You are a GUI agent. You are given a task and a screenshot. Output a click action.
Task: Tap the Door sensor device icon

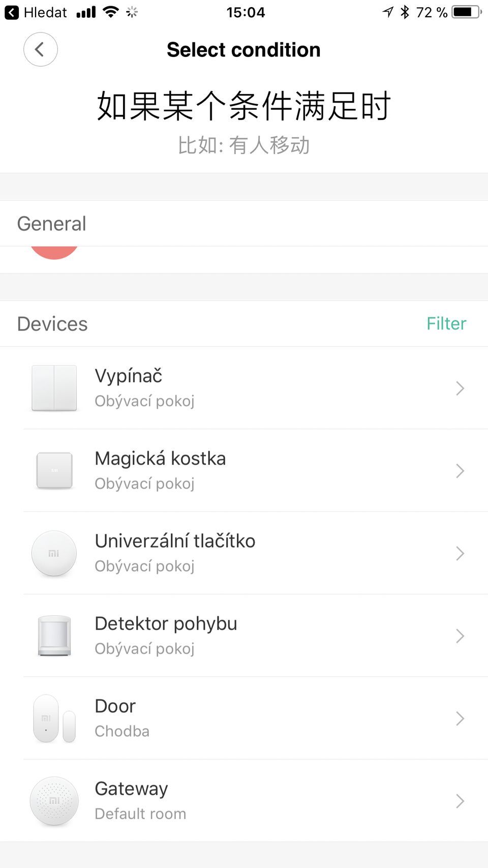[x=54, y=719]
